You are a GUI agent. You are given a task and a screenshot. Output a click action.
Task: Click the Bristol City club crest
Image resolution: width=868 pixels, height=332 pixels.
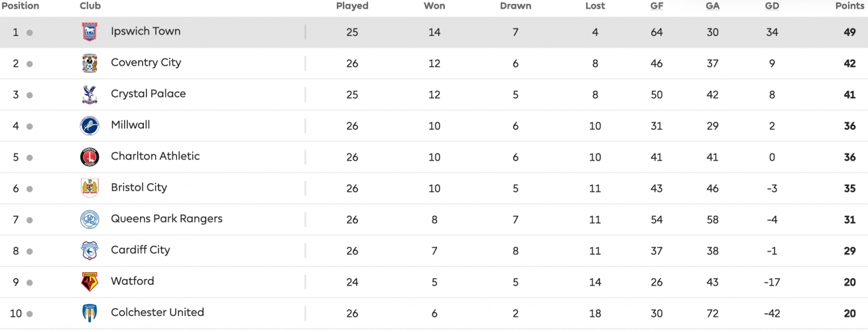point(90,188)
